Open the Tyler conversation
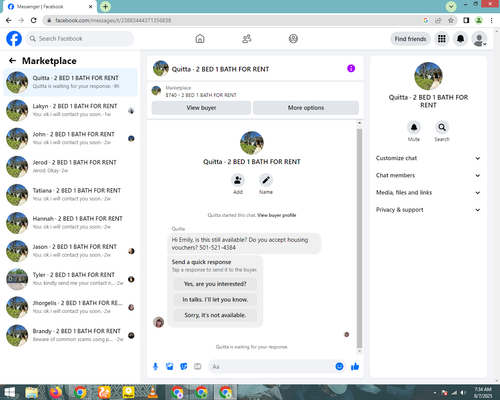Image resolution: width=500 pixels, height=400 pixels. pyautogui.click(x=70, y=279)
